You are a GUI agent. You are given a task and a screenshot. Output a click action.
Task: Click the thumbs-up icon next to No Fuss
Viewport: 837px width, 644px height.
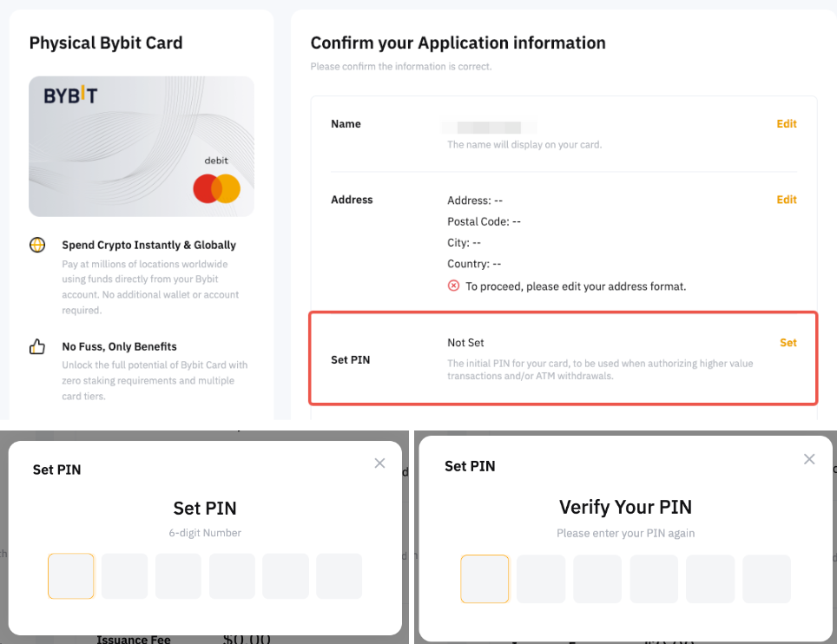click(37, 345)
